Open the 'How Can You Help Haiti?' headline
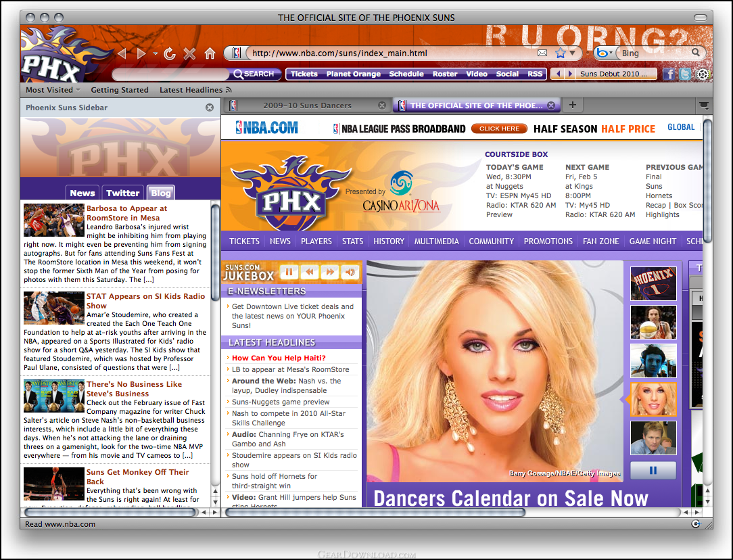The image size is (733, 560). point(279,358)
